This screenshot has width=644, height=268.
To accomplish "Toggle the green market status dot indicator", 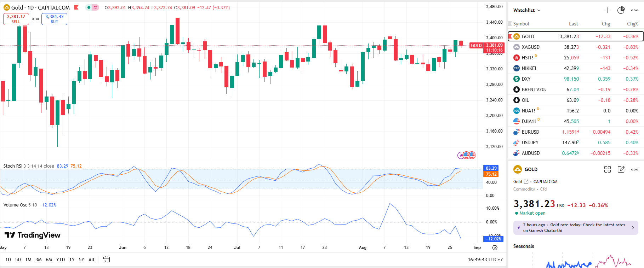I will [x=89, y=7].
